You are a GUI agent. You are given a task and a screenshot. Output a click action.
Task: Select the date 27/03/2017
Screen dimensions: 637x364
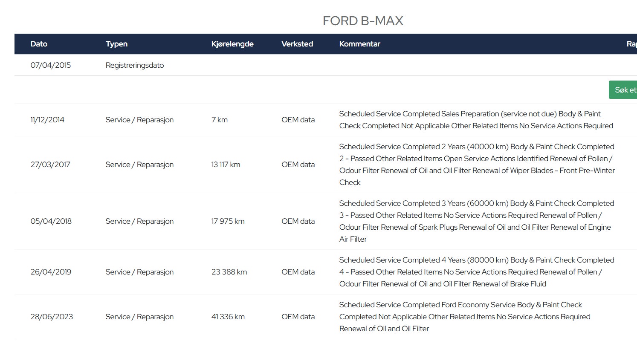pos(50,165)
